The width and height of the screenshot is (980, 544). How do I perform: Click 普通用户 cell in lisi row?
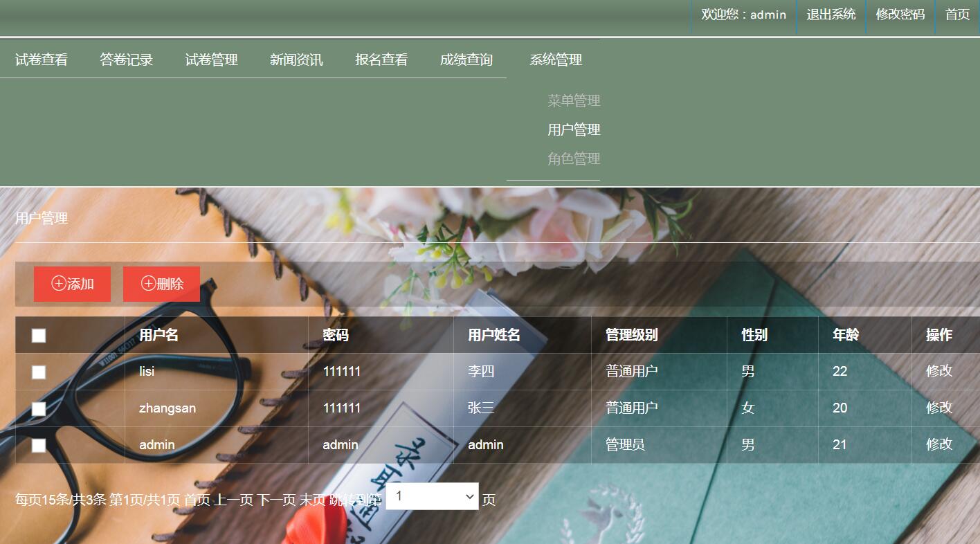pos(632,372)
